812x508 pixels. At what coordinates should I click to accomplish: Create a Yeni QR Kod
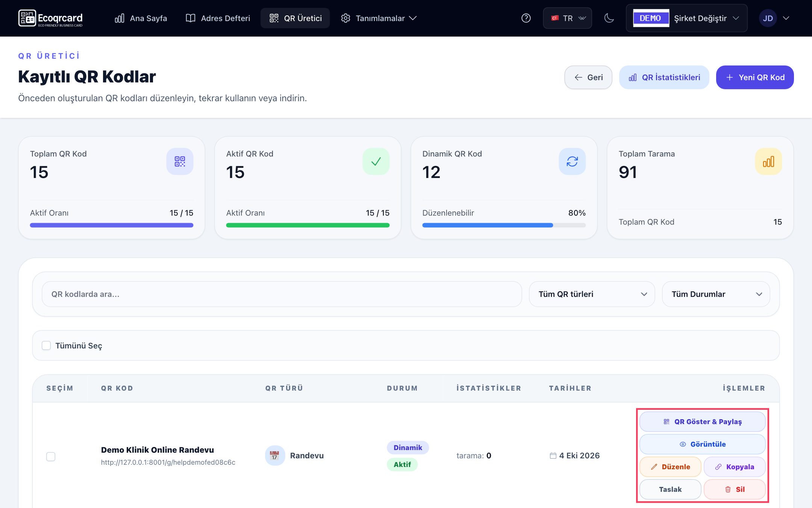pyautogui.click(x=755, y=78)
